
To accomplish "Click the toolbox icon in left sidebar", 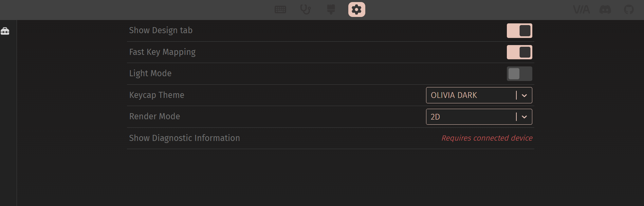I will [5, 32].
